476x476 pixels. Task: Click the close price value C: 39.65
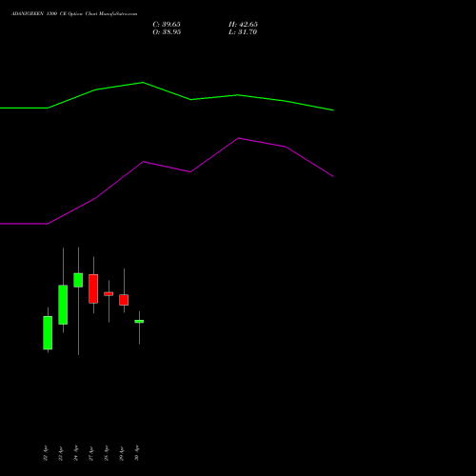167,25
